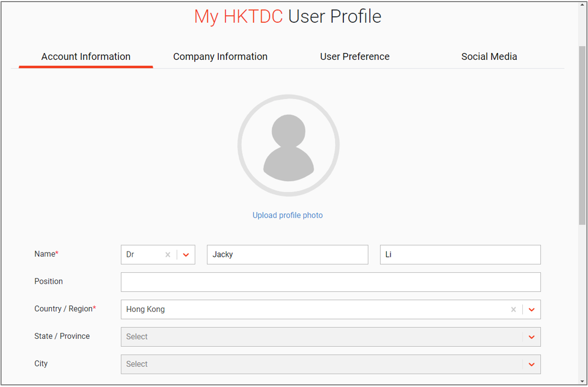The width and height of the screenshot is (588, 387).
Task: Click the scrollbar down arrow
Action: tap(582, 381)
